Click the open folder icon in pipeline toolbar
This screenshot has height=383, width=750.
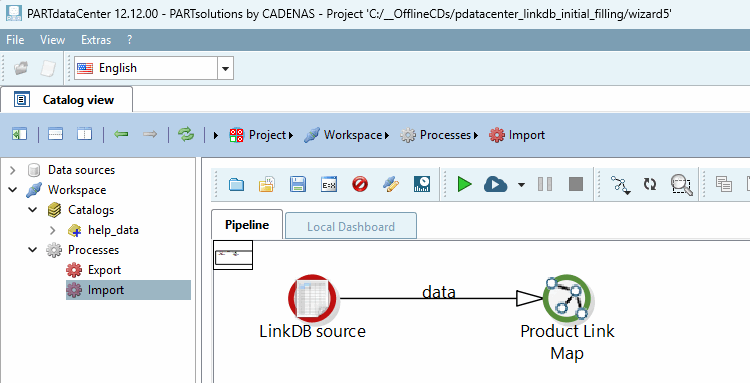point(236,184)
